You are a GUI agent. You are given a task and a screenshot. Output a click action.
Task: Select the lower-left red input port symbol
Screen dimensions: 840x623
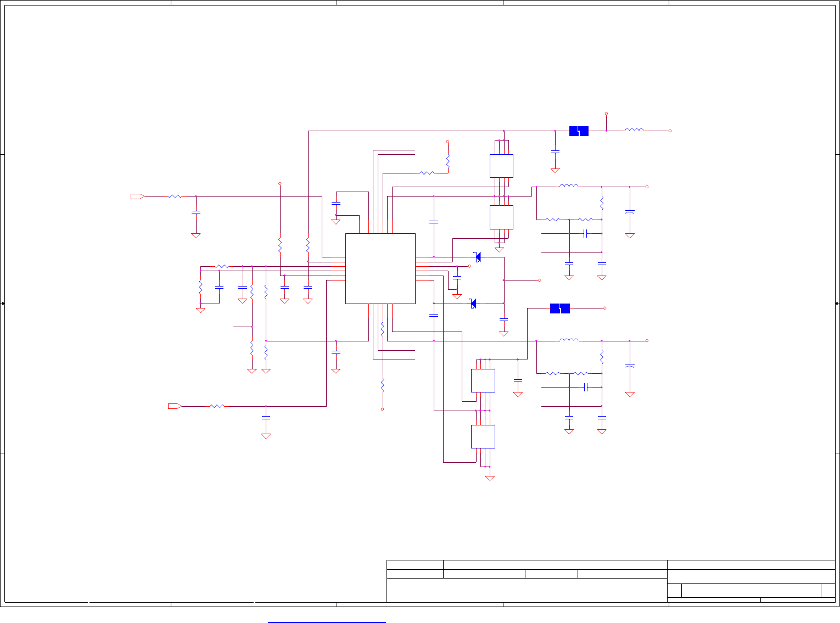(x=175, y=406)
